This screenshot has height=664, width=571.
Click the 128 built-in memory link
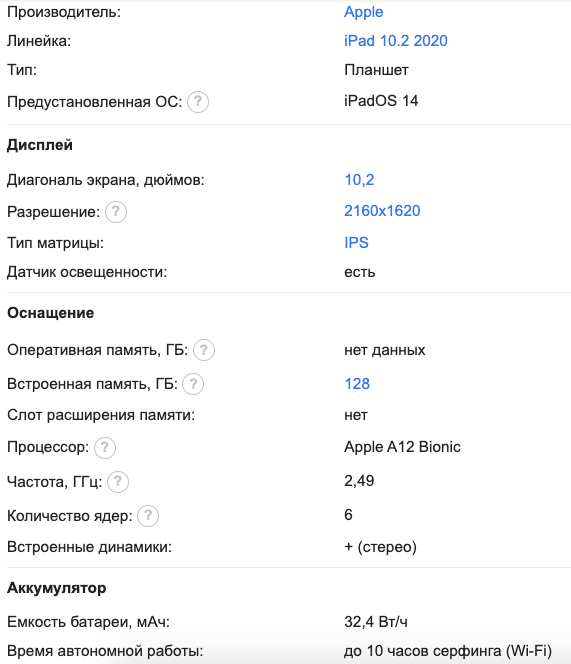(x=357, y=384)
